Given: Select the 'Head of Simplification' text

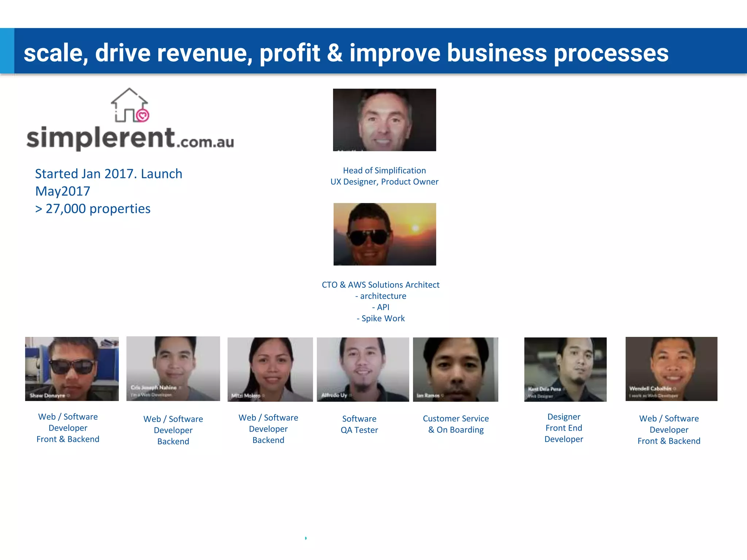Looking at the screenshot, I should [384, 170].
